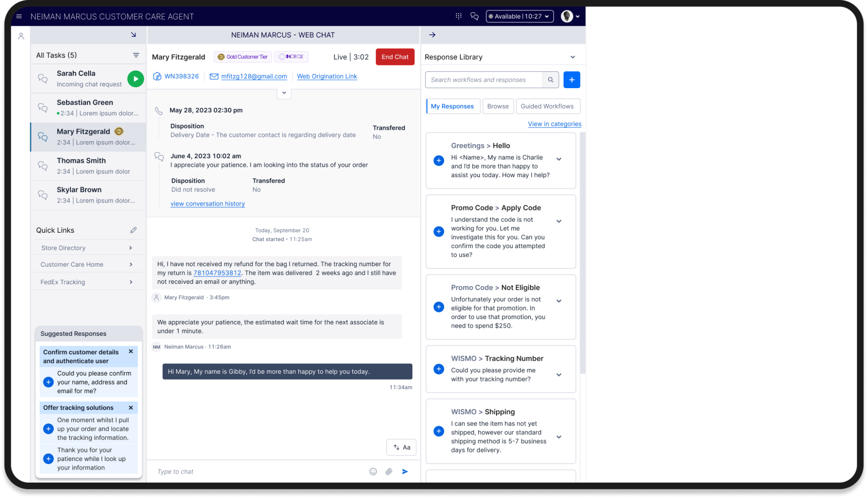Edit Quick Links with pencil icon
The image size is (868, 498).
click(x=133, y=230)
